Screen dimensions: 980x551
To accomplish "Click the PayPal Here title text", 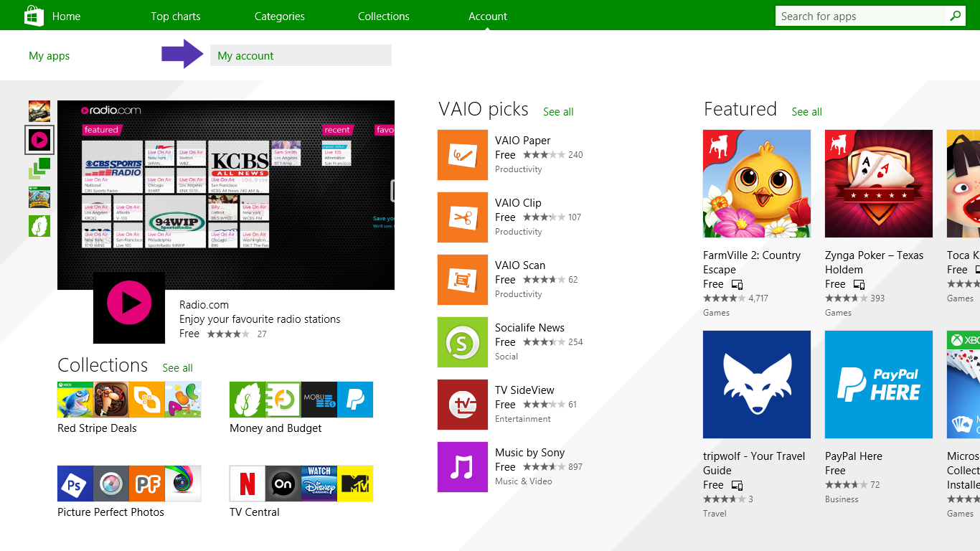I will tap(854, 456).
